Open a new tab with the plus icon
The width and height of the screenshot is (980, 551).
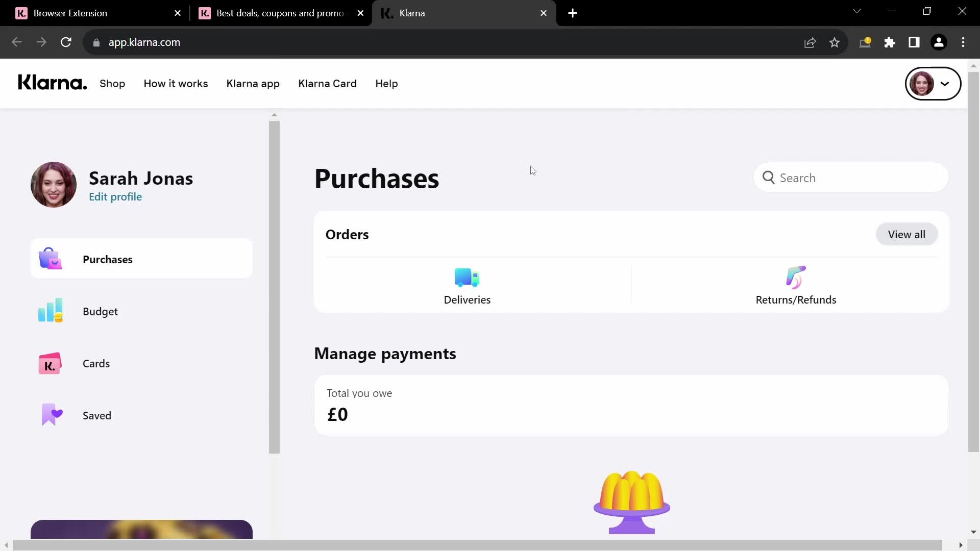[573, 13]
